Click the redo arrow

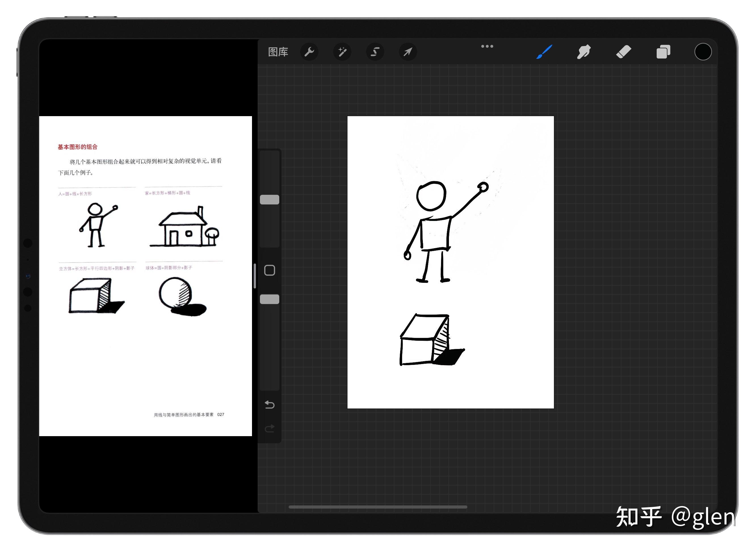pos(270,428)
